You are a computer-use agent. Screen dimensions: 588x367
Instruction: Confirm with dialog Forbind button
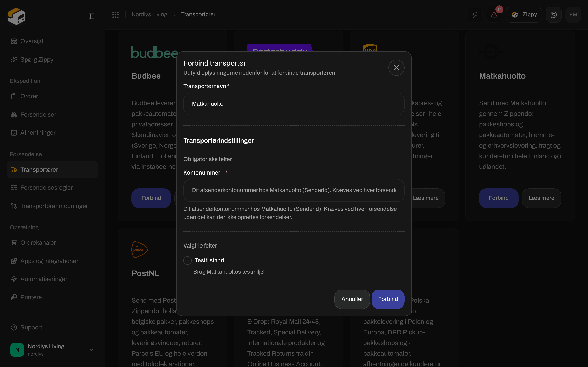[388, 299]
